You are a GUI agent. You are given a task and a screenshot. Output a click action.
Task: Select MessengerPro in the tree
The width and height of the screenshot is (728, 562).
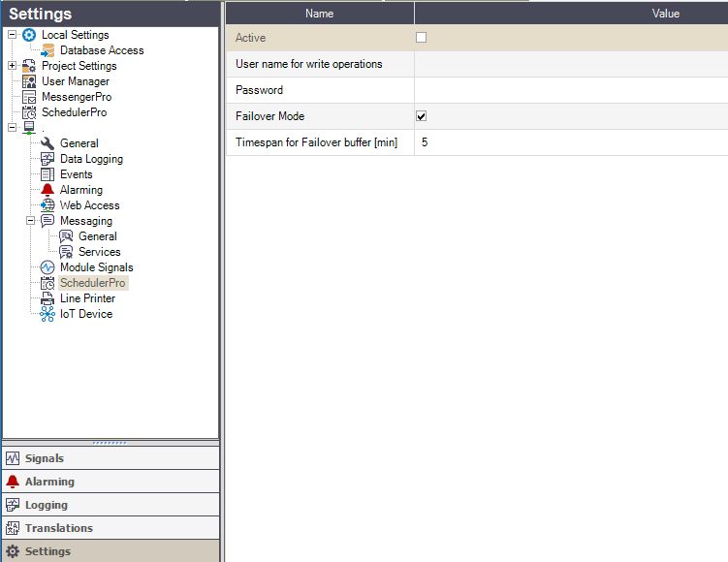[x=77, y=97]
